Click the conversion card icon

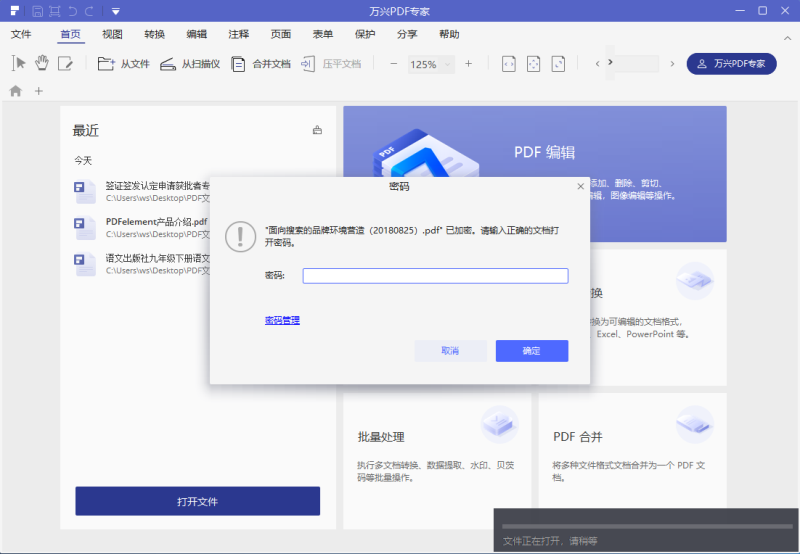pyautogui.click(x=695, y=281)
